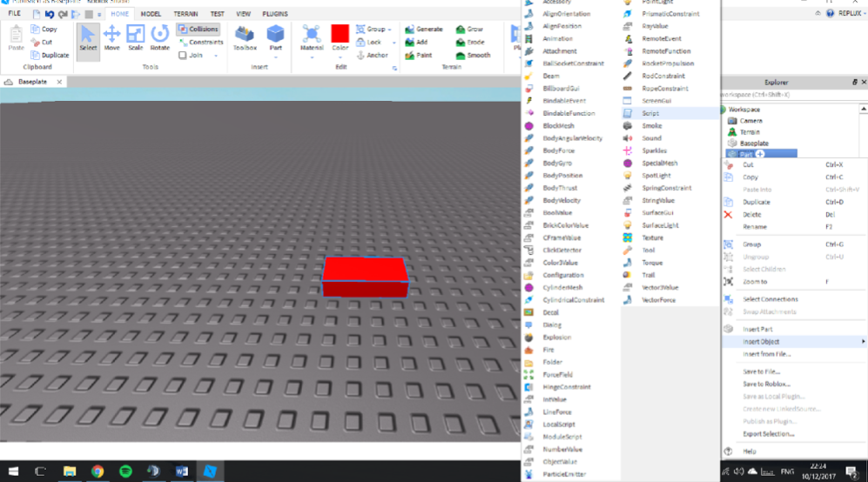Select the Move tool in ribbon
Viewport: 868px width, 482px height.
(x=111, y=37)
